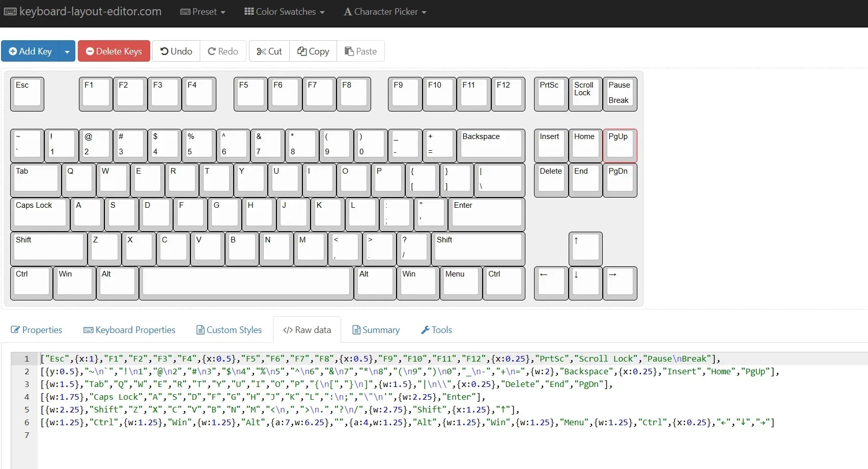Image resolution: width=868 pixels, height=469 pixels.
Task: Select the left Ctrl key
Action: pos(31,283)
